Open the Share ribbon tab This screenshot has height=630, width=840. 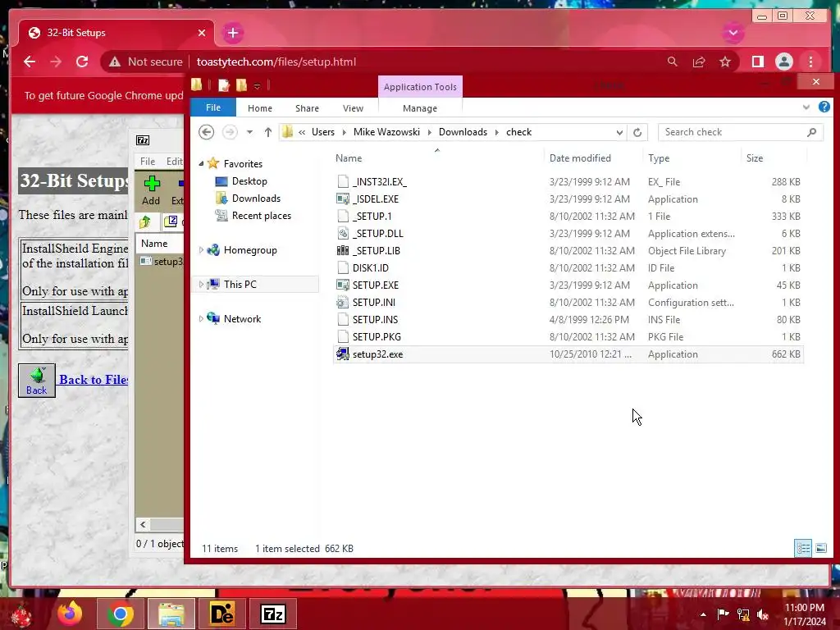[x=307, y=108]
